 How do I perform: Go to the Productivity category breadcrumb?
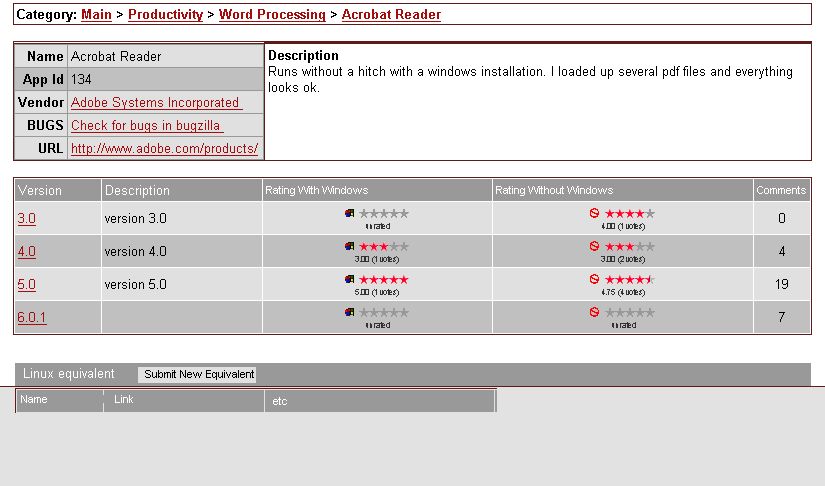[x=165, y=15]
